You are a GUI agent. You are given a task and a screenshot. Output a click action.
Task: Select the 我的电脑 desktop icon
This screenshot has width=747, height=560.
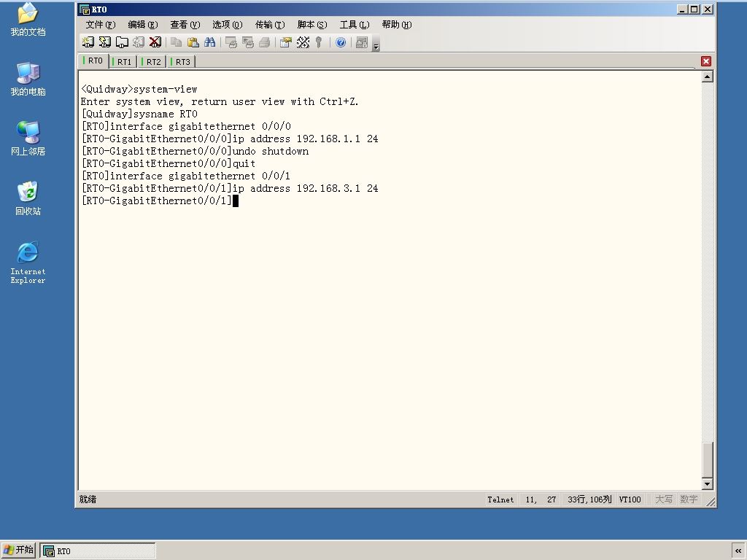[x=28, y=79]
